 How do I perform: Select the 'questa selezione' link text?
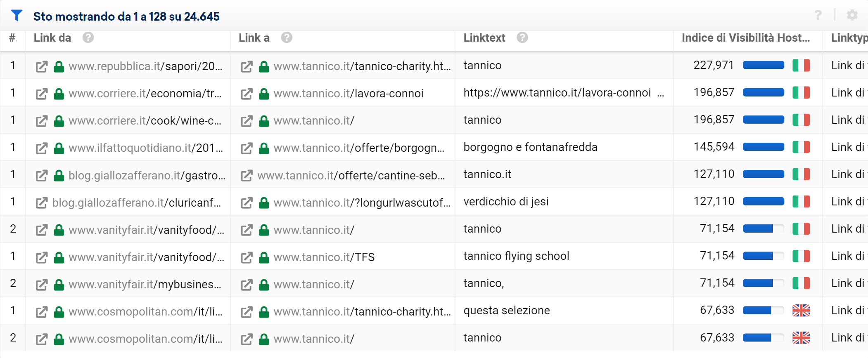[507, 310]
